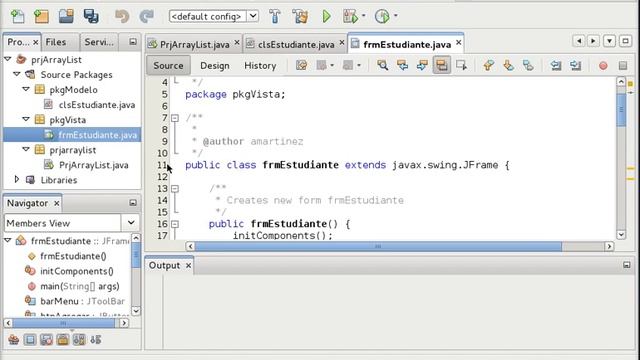Open Profile Project dropdown arrow
The height and width of the screenshot is (360, 640).
point(396,16)
